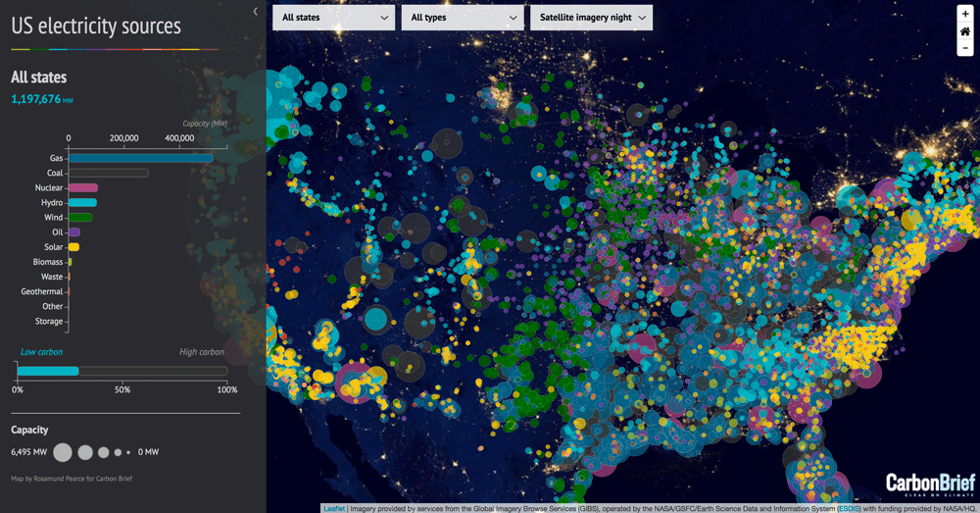Click the zoom out minus button
This screenshot has height=513, width=980.
[x=965, y=48]
